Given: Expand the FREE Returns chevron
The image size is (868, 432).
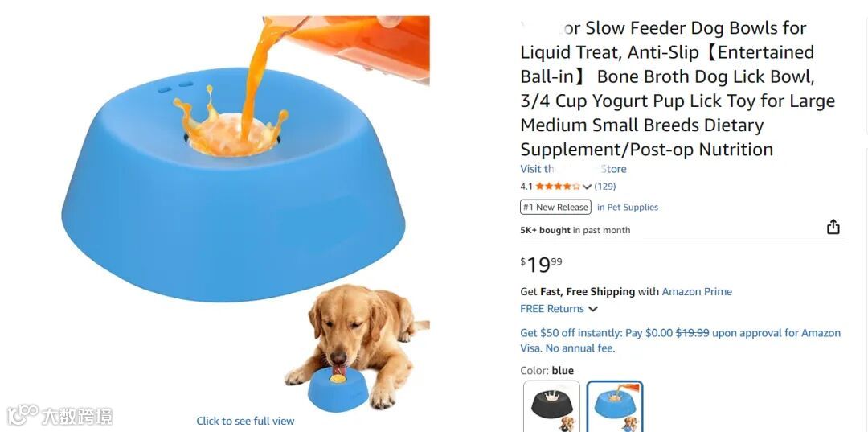Looking at the screenshot, I should click(x=593, y=309).
